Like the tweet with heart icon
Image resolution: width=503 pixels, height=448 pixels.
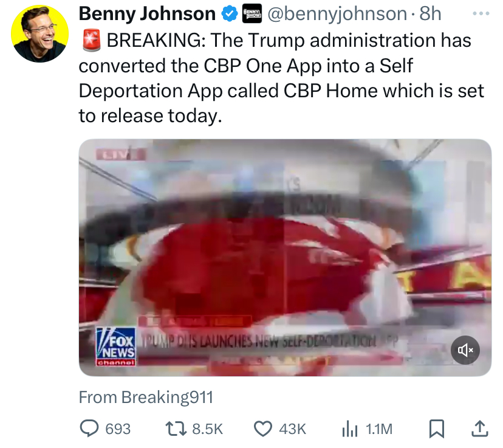pyautogui.click(x=262, y=429)
